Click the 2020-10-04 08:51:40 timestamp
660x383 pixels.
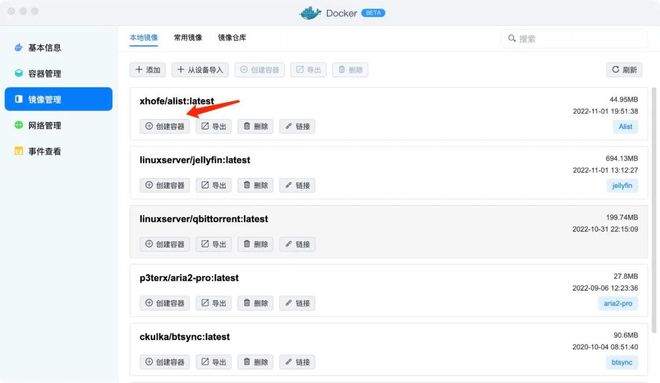point(605,347)
